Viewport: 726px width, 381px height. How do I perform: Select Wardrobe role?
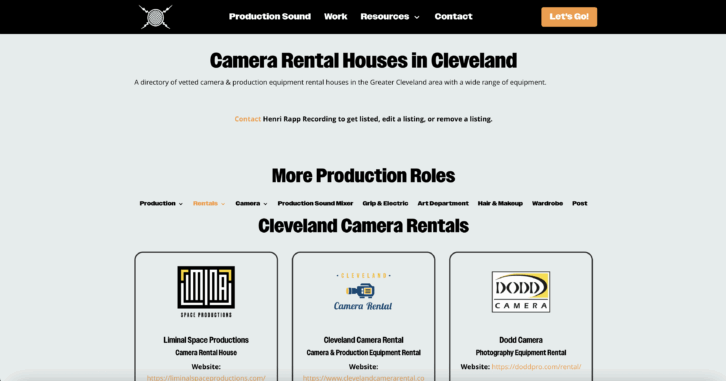pos(547,203)
